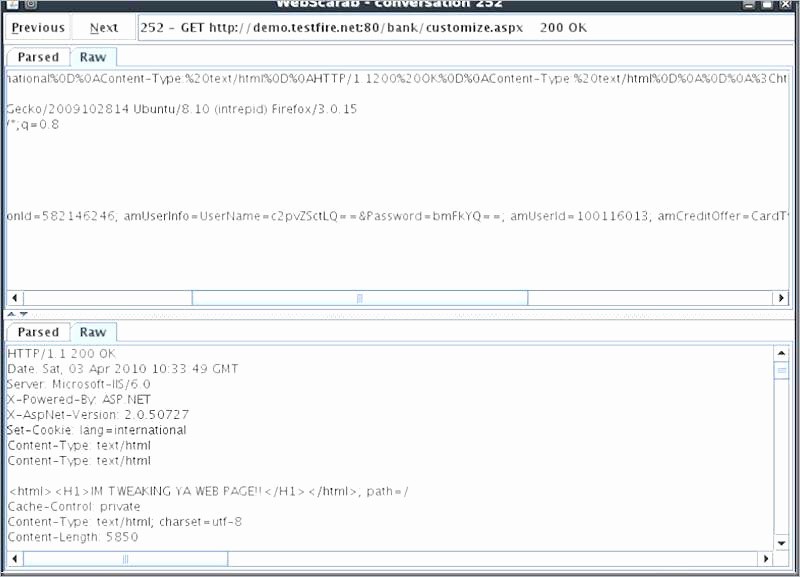This screenshot has width=800, height=577.
Task: Click the request pane horizontal scrollbar thumb
Action: click(360, 298)
